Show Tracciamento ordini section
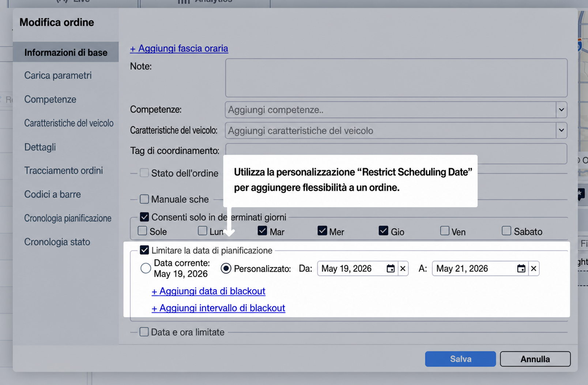Viewport: 588px width, 385px height. click(x=63, y=171)
